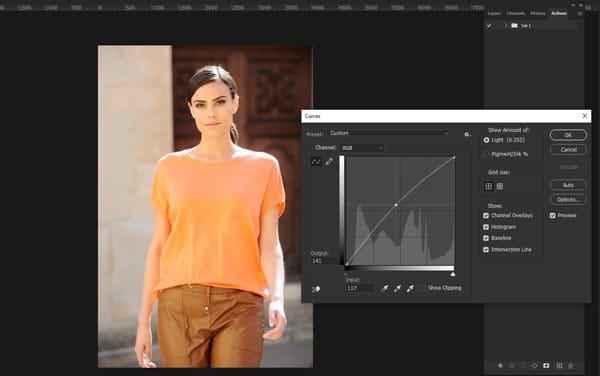The image size is (600, 376).
Task: Choose the simple grid size icon
Action: 489,186
